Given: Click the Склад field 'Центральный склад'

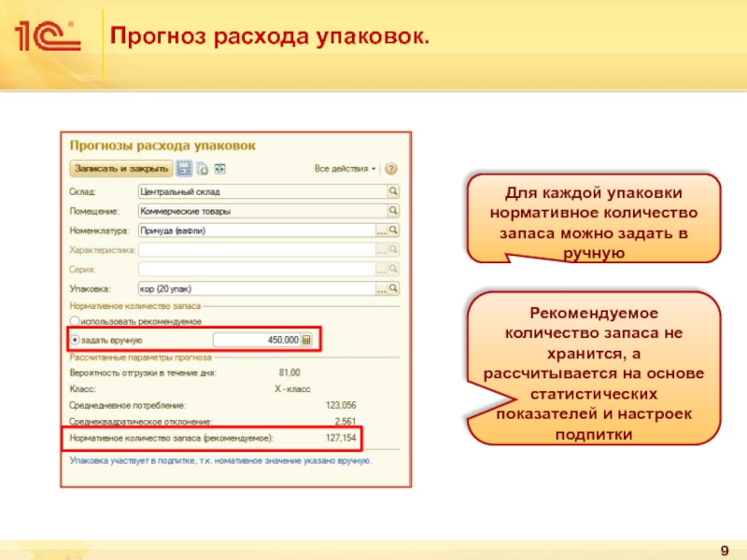Looking at the screenshot, I should tap(262, 191).
